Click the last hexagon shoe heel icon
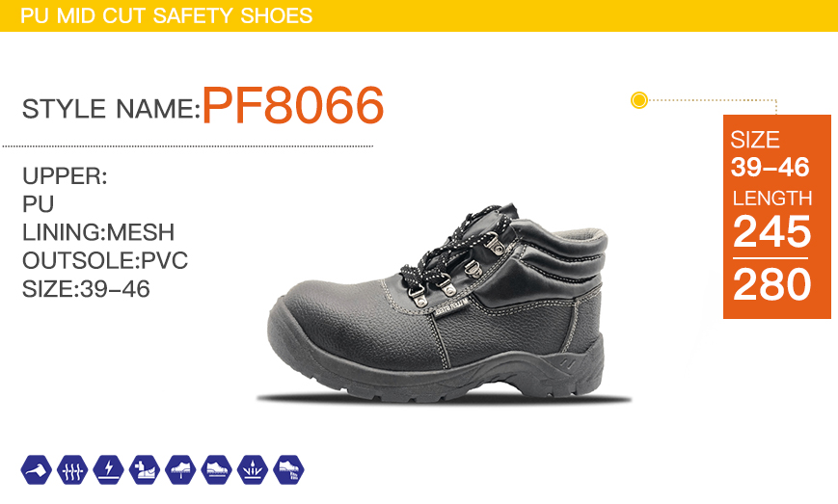This screenshot has height=504, width=838. (x=288, y=470)
